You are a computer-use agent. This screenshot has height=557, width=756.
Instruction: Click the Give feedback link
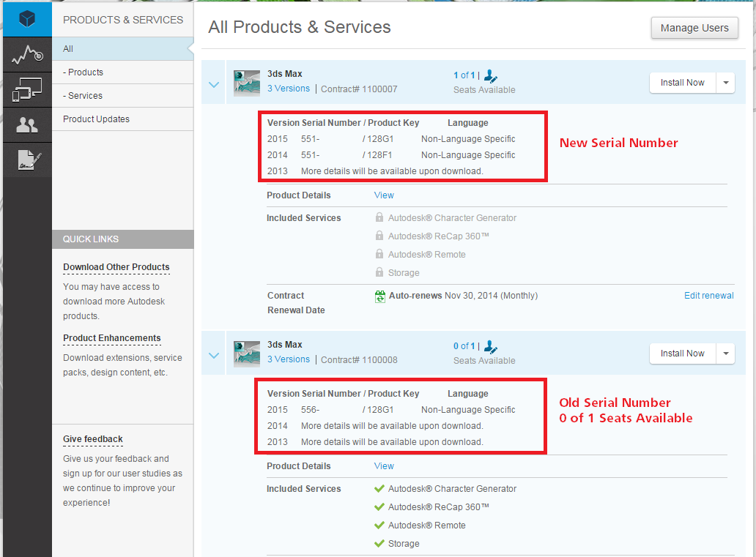pos(92,439)
